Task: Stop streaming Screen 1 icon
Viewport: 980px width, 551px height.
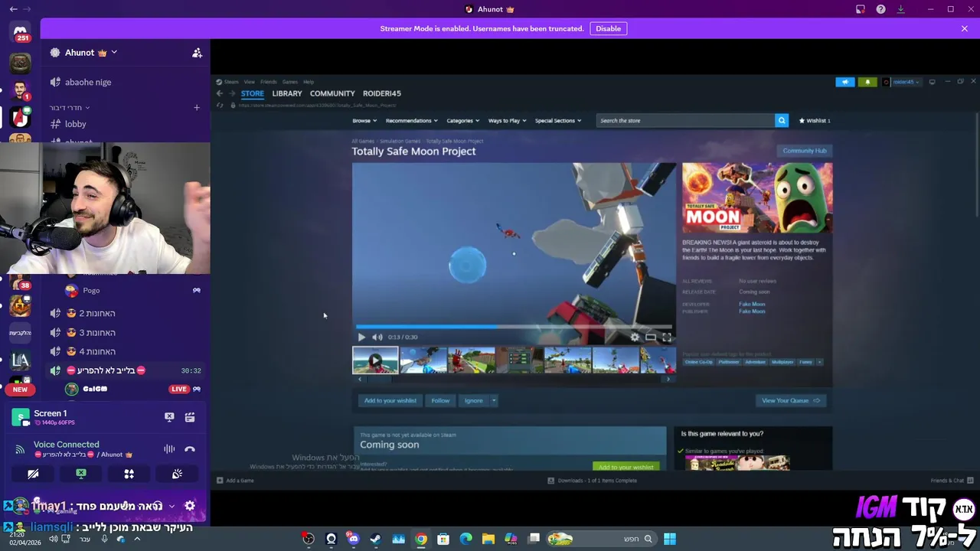Action: 169,417
